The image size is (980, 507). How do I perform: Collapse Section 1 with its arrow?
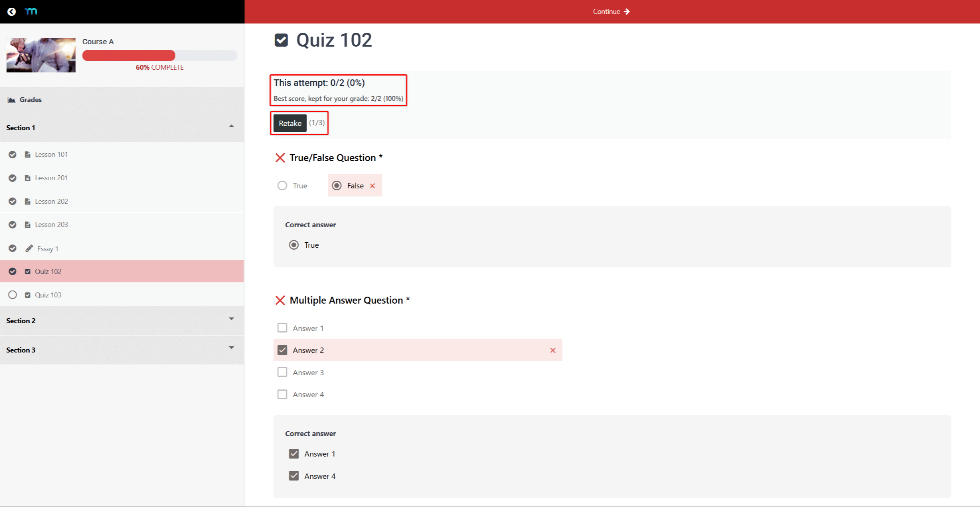(x=232, y=126)
